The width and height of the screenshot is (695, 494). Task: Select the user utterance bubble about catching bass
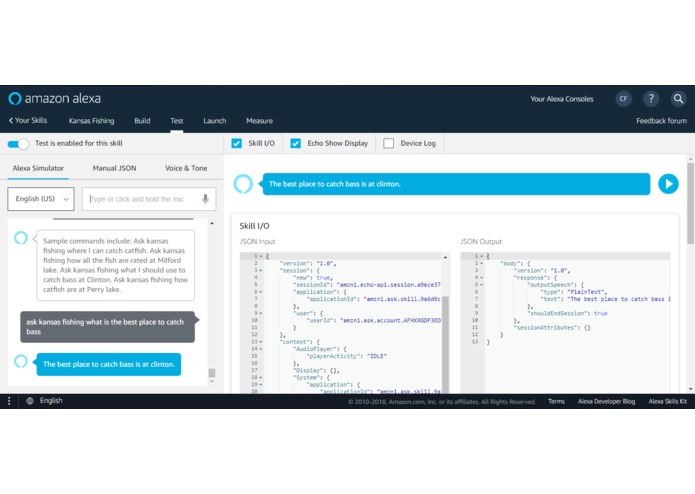coord(107,327)
